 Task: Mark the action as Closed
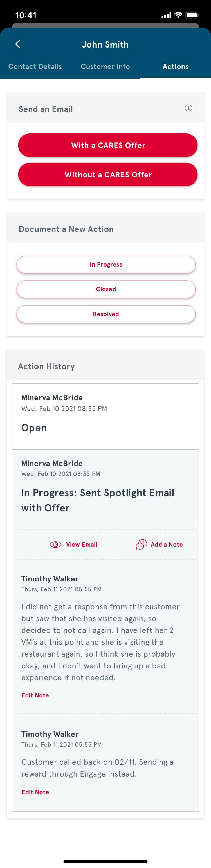click(106, 289)
